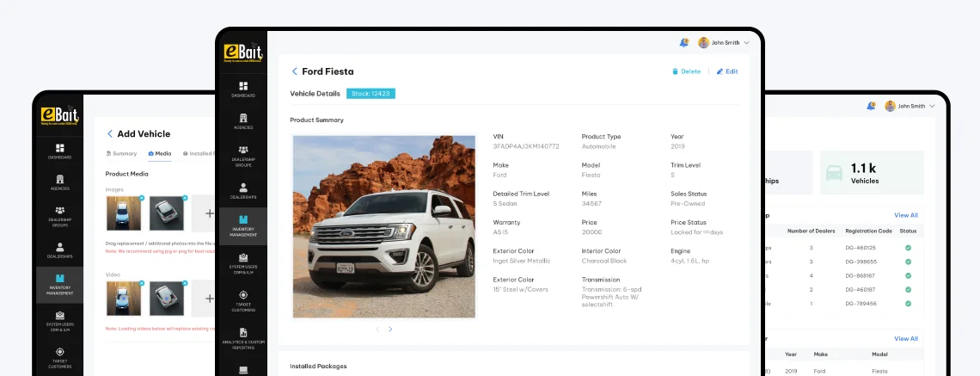Remove the blue car thumbnail under Video
This screenshot has height=376, width=980.
(142, 283)
